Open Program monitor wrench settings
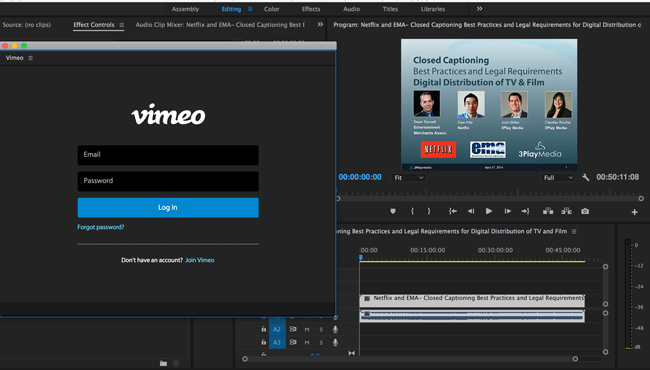650x370 pixels. point(585,177)
